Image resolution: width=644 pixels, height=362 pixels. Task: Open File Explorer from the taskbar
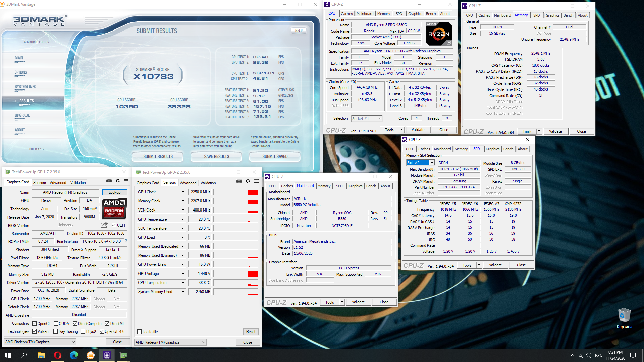coord(41,355)
